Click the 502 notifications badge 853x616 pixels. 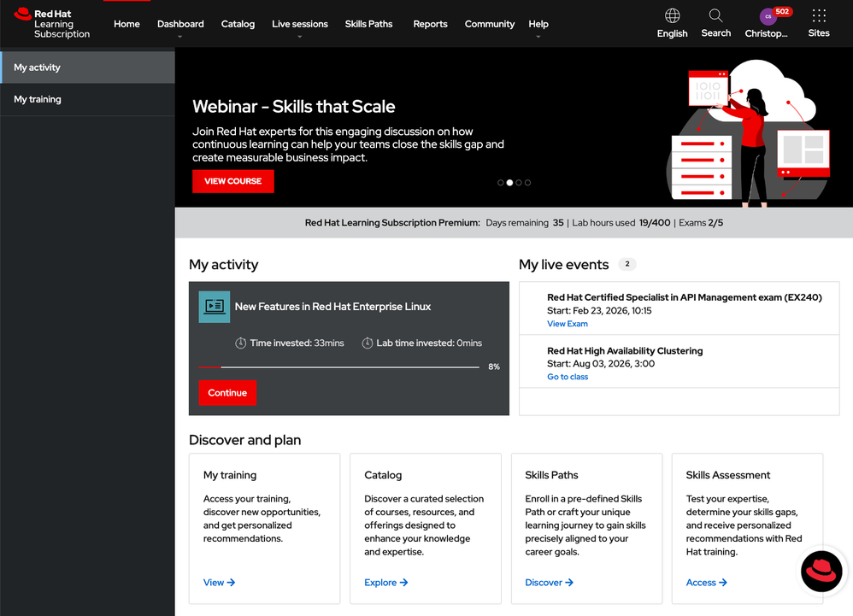tap(782, 12)
